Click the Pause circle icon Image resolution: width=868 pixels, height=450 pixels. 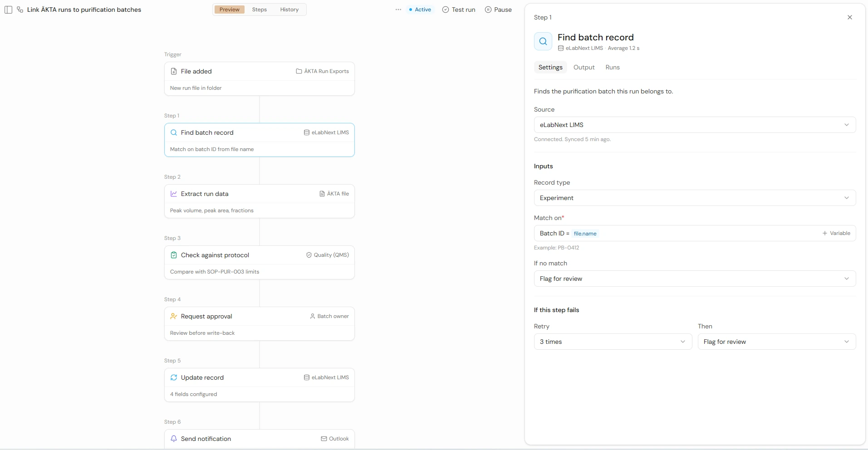tap(488, 10)
